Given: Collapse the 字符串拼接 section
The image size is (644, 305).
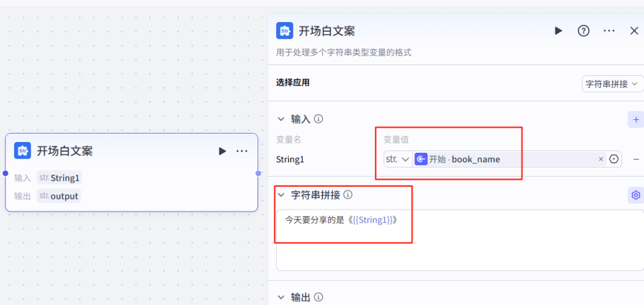Looking at the screenshot, I should 281,195.
